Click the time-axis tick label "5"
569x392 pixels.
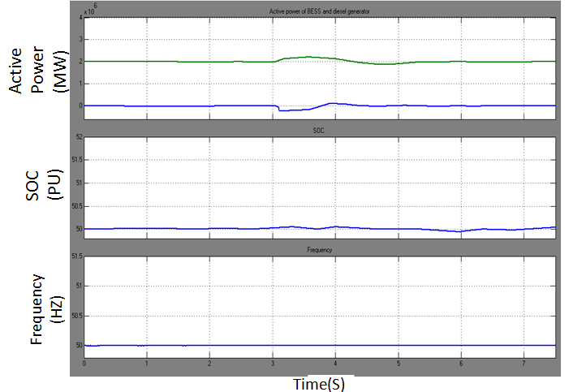tap(399, 364)
